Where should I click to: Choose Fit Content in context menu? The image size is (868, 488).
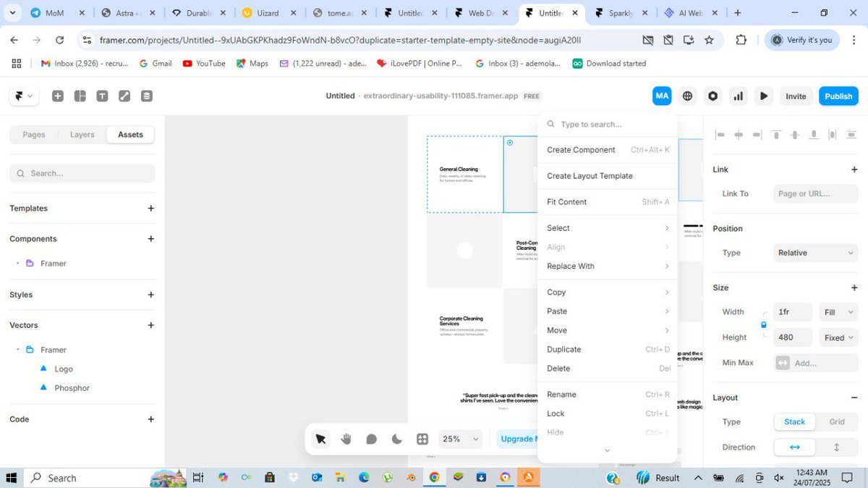608,202
